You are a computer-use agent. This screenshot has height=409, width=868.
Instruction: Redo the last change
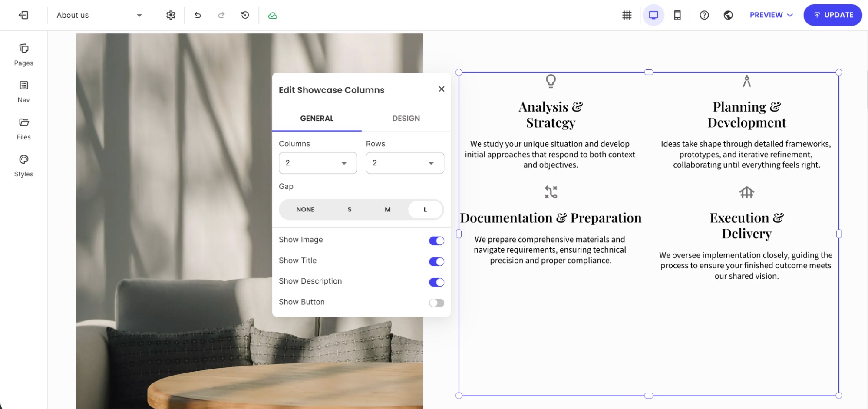[x=221, y=15]
